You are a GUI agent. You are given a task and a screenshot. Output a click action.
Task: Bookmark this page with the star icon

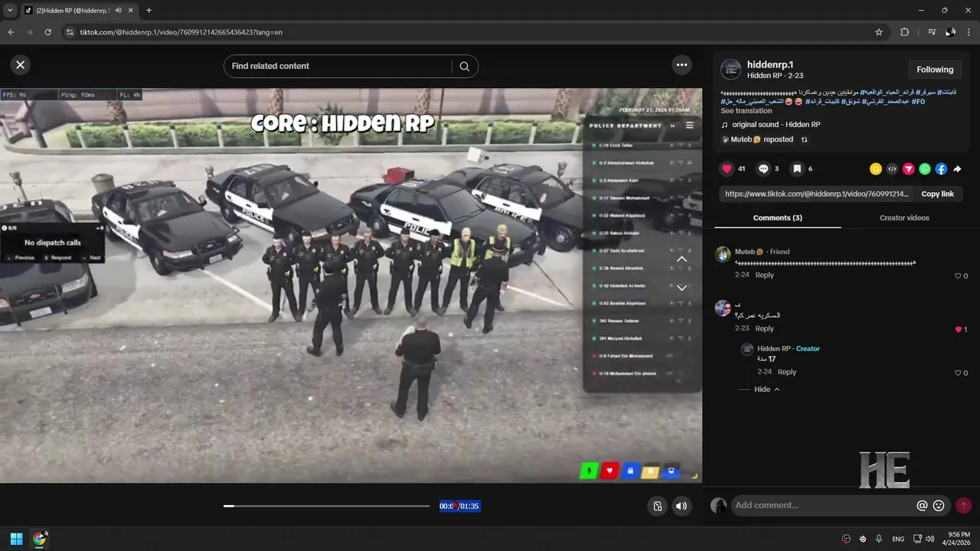pyautogui.click(x=879, y=32)
